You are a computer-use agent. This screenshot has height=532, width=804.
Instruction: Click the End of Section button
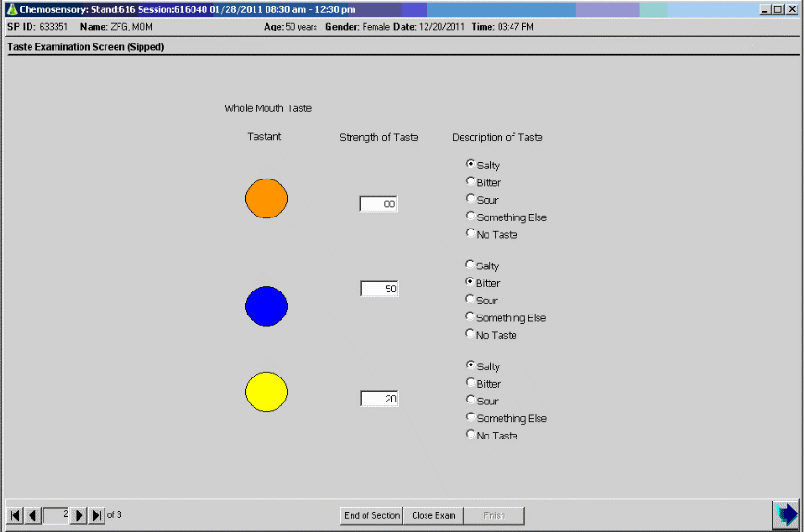372,515
